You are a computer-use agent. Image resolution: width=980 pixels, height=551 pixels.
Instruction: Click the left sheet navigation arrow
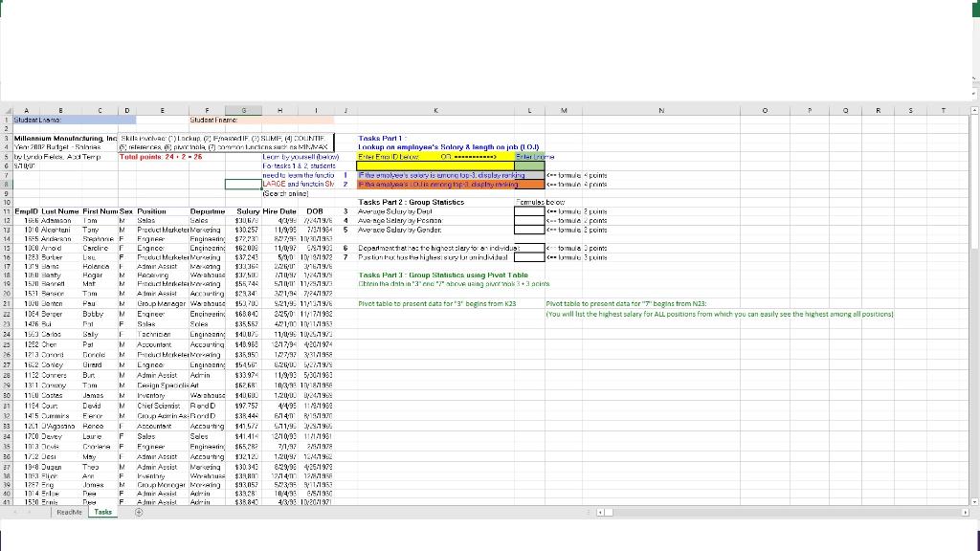coord(13,512)
